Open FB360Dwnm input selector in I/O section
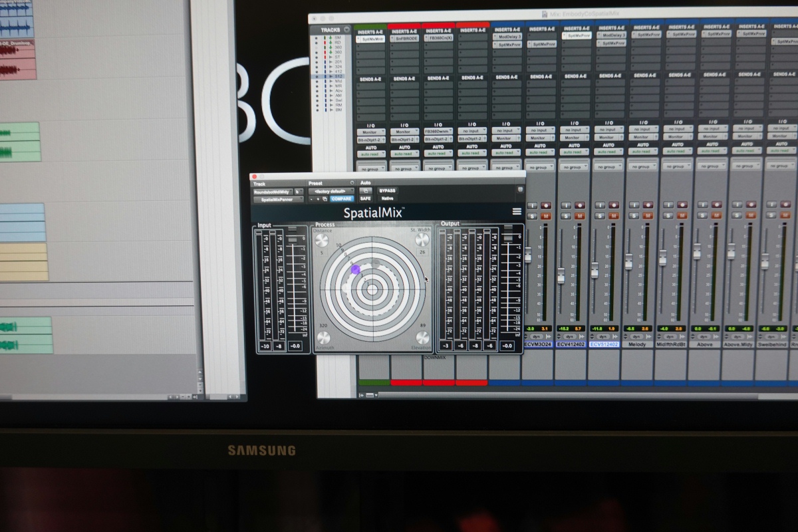This screenshot has width=798, height=532. [x=438, y=131]
